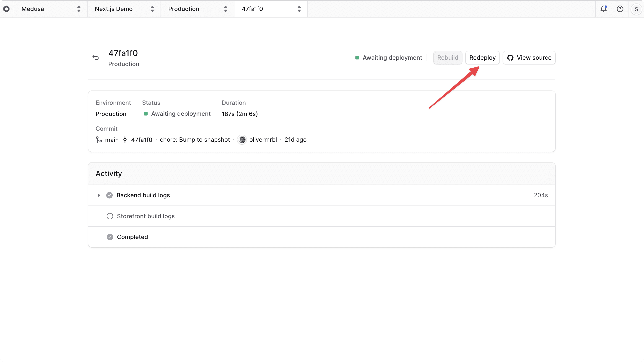Click the branch icon next to main
Image resolution: width=644 pixels, height=362 pixels.
(99, 139)
